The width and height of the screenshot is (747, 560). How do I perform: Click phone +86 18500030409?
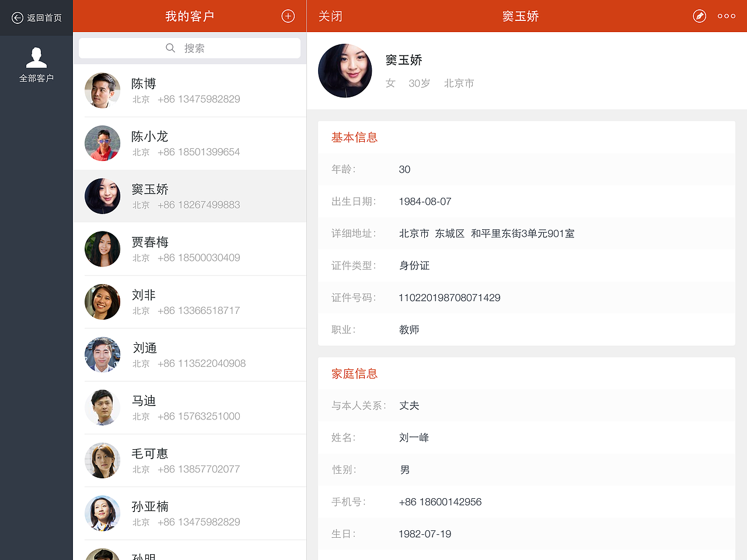click(x=198, y=258)
